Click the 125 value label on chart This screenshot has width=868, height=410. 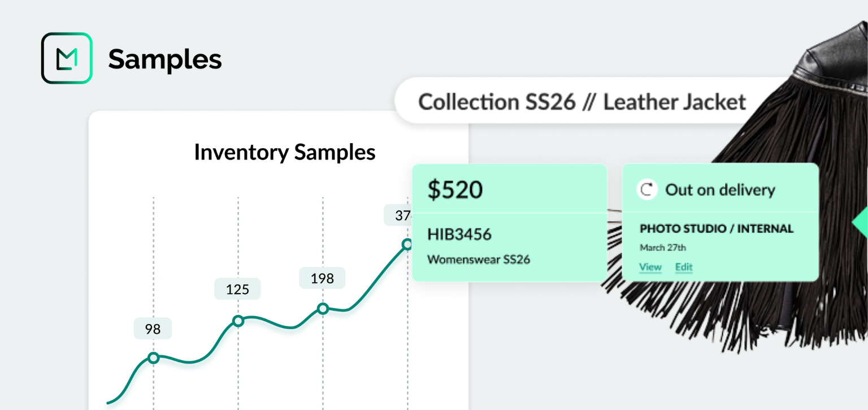(237, 290)
